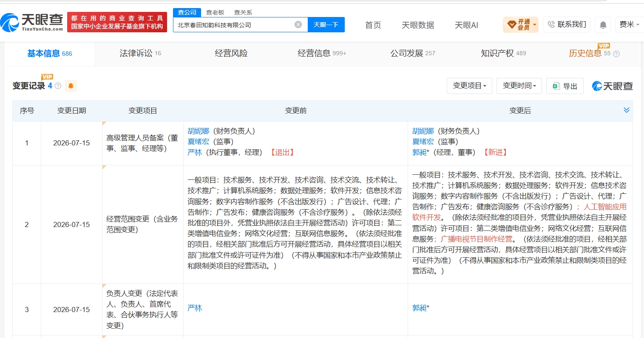Expand the 费米 user account menu
This screenshot has width=644, height=338.
[x=629, y=25]
